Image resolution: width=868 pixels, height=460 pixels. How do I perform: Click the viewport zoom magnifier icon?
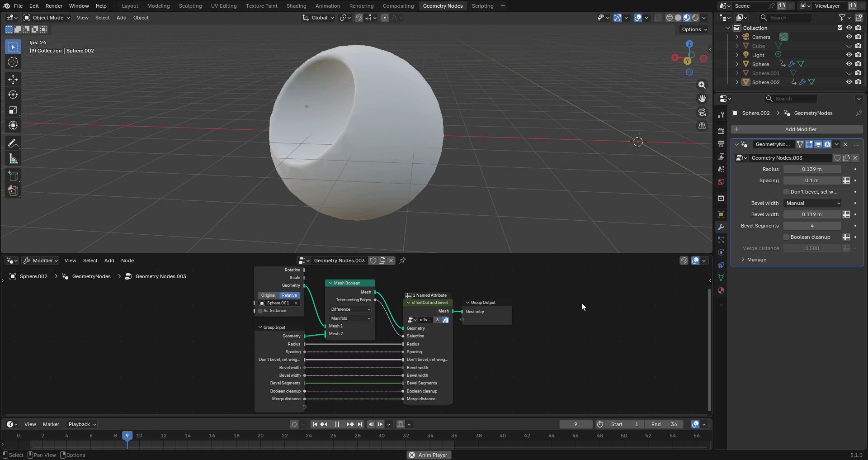tap(702, 85)
